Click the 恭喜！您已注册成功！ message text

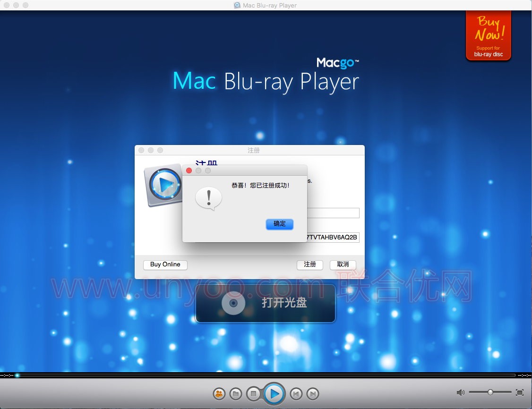pos(261,186)
